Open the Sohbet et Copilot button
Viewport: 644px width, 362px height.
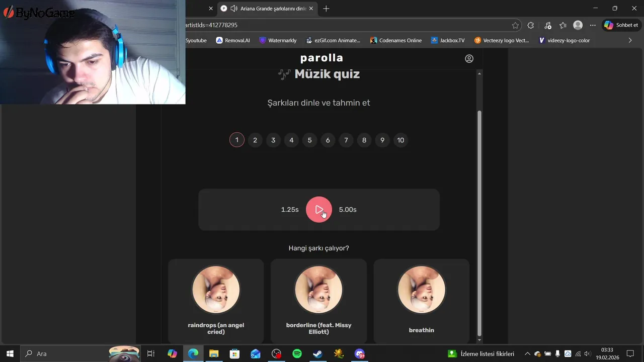621,25
